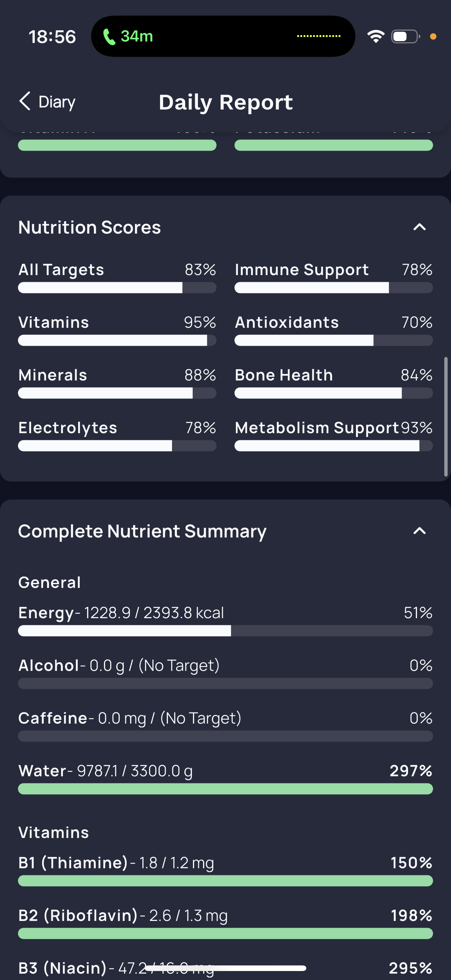Tap the Energy progress bar
Viewport: 451px width, 980px height.
coord(225,631)
